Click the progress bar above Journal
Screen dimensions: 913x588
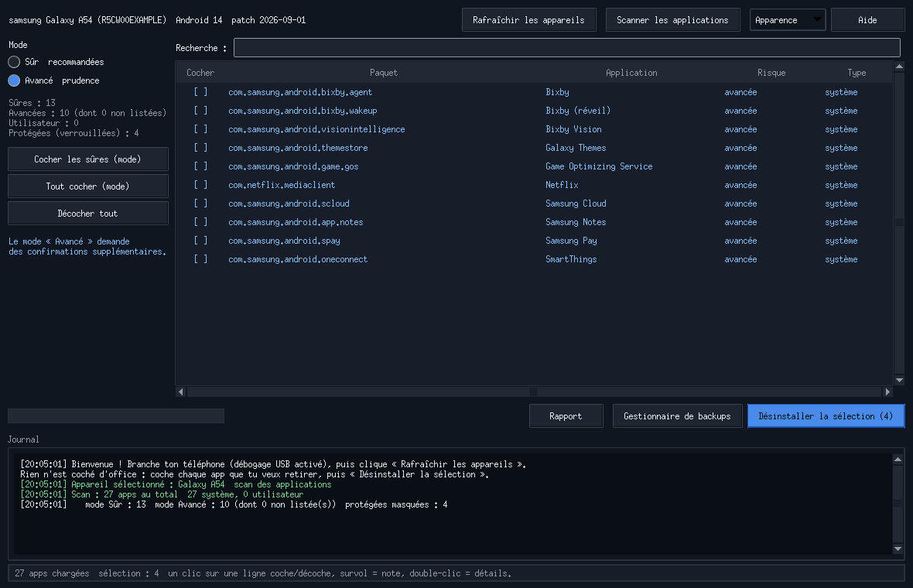click(116, 415)
